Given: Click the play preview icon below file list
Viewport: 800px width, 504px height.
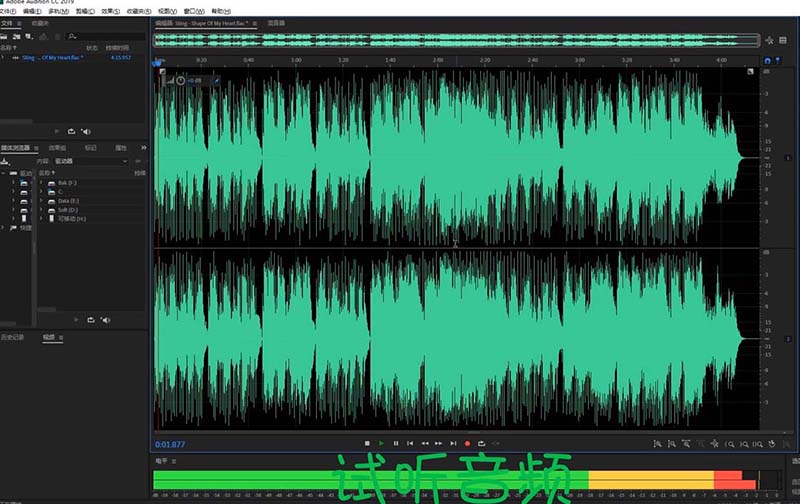Looking at the screenshot, I should 57,132.
